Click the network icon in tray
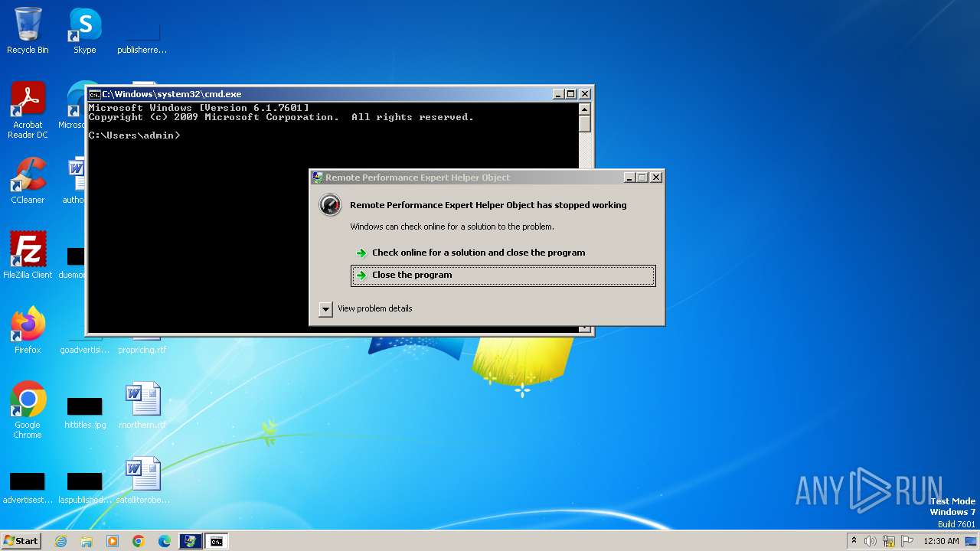 tap(889, 541)
